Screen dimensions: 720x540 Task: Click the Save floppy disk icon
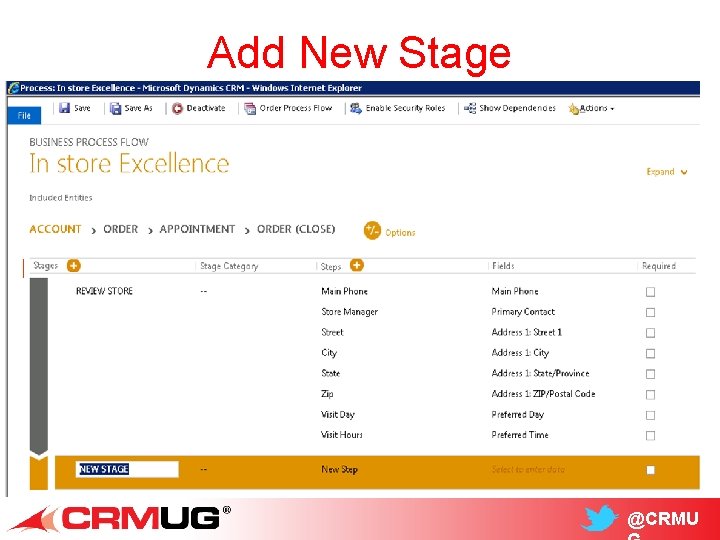pyautogui.click(x=65, y=108)
